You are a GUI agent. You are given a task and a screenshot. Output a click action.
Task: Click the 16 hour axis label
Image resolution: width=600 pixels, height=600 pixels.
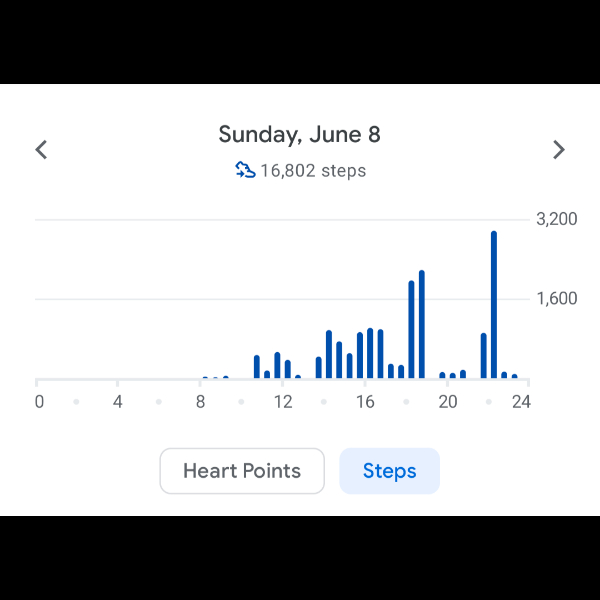point(365,402)
